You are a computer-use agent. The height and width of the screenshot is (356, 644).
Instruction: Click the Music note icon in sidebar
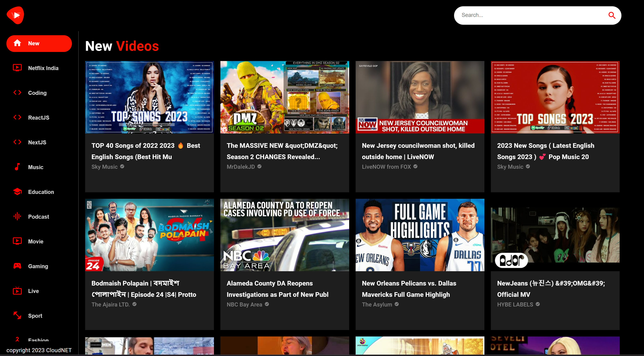pos(17,167)
